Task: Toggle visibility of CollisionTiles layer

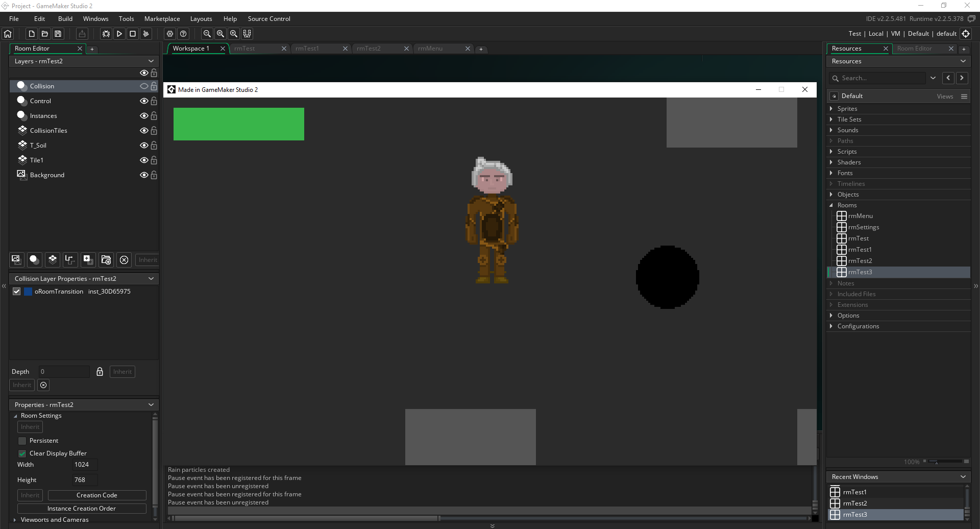Action: (x=144, y=131)
